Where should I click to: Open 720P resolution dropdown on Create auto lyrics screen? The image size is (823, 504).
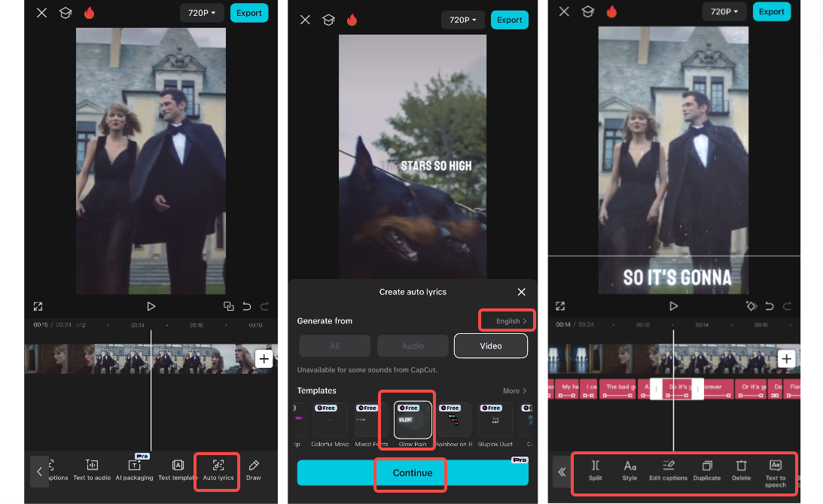tap(462, 20)
